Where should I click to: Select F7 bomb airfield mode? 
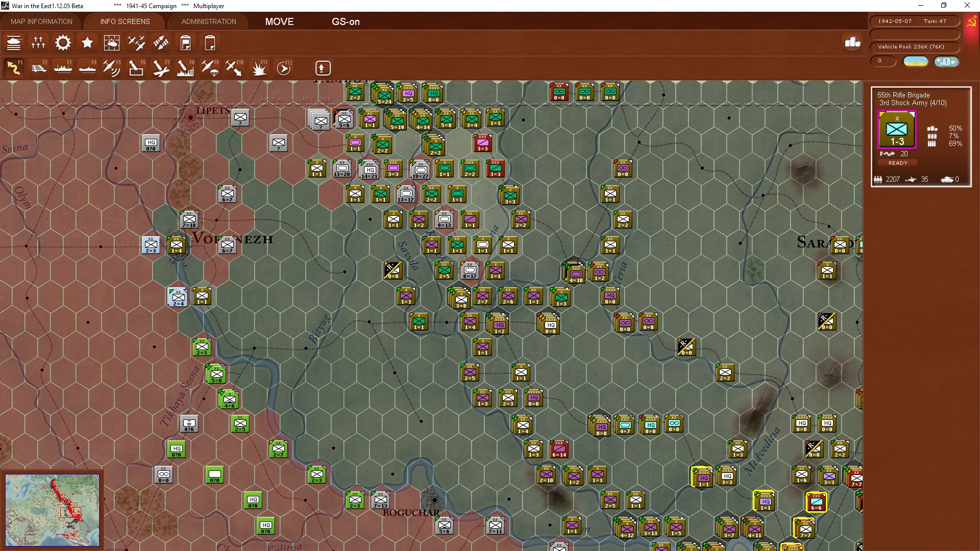[x=161, y=68]
